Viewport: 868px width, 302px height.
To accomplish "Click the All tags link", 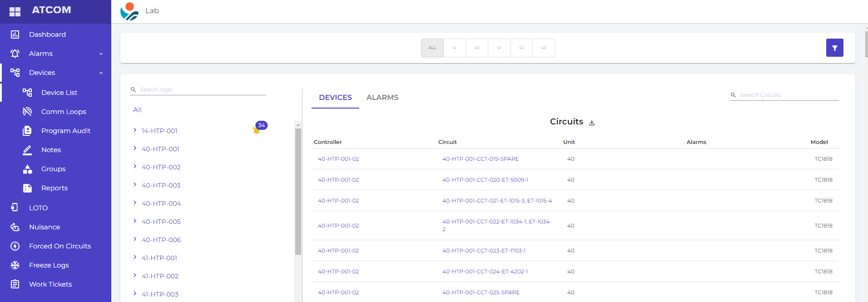I will pos(137,110).
